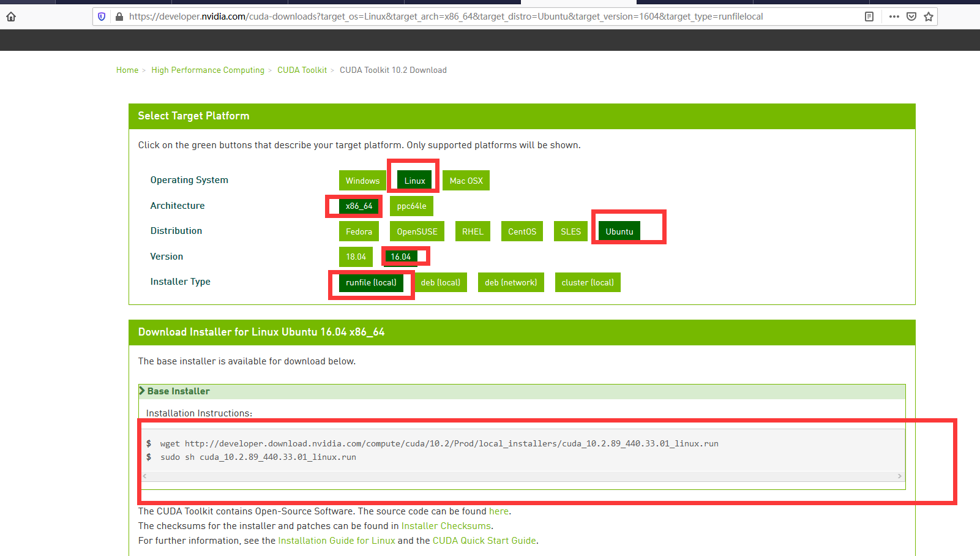The width and height of the screenshot is (980, 556).
Task: Open CUDA Quick Start Guide link
Action: [x=484, y=541]
